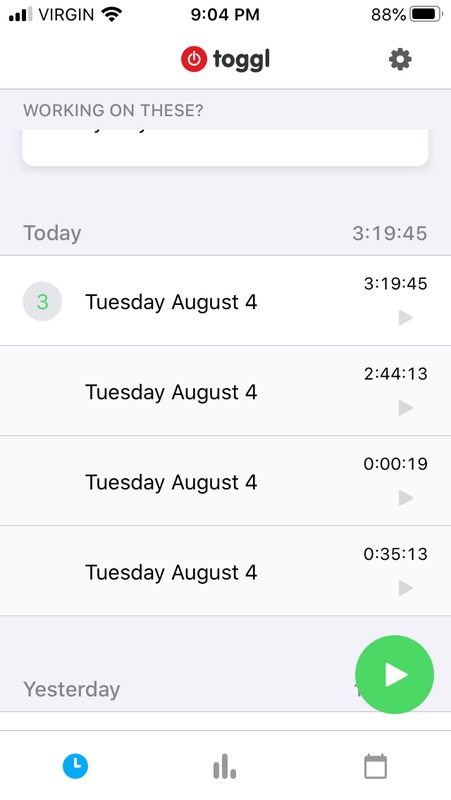Viewport: 451px width, 800px height.
Task: Resume the 0:00:19 time entry
Action: click(x=406, y=497)
